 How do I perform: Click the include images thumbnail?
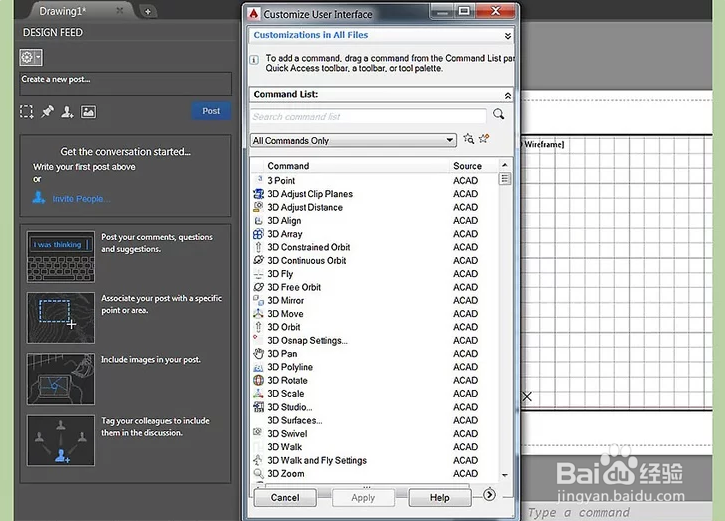coord(61,379)
